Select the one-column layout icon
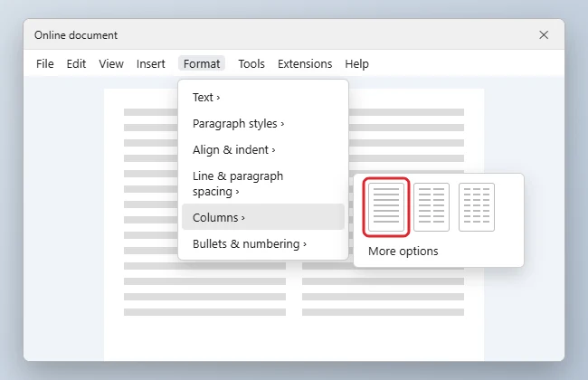The image size is (588, 380). point(386,207)
